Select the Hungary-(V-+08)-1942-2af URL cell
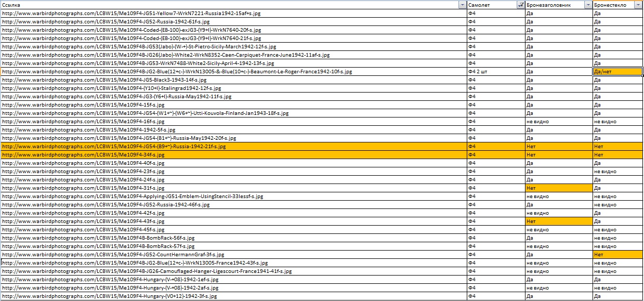Viewport: 644px width, 301px height. (233, 287)
